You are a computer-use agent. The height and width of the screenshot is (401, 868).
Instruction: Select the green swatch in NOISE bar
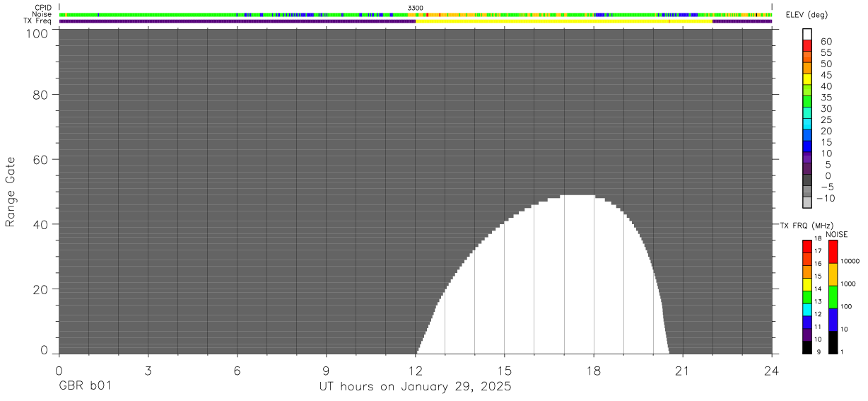pos(833,297)
